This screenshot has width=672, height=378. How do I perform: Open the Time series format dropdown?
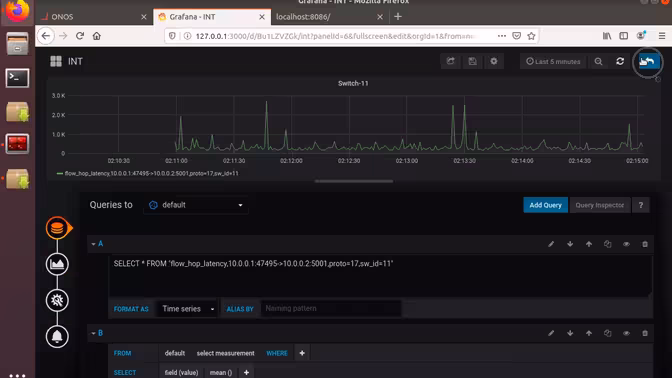point(187,309)
